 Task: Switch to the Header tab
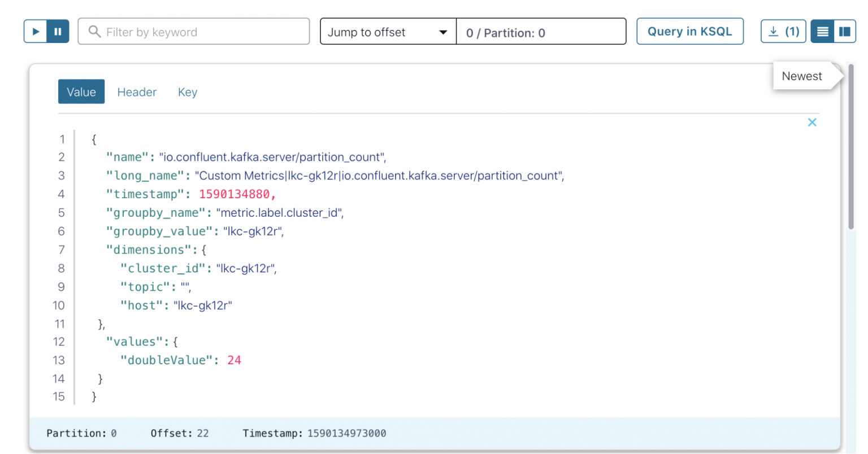[x=137, y=91]
